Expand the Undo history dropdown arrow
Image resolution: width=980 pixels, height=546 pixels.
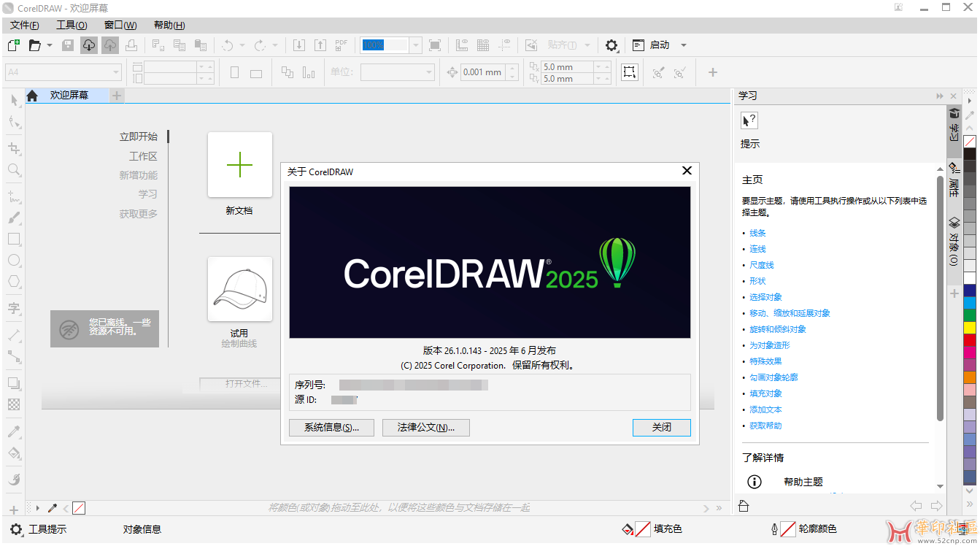tap(242, 45)
